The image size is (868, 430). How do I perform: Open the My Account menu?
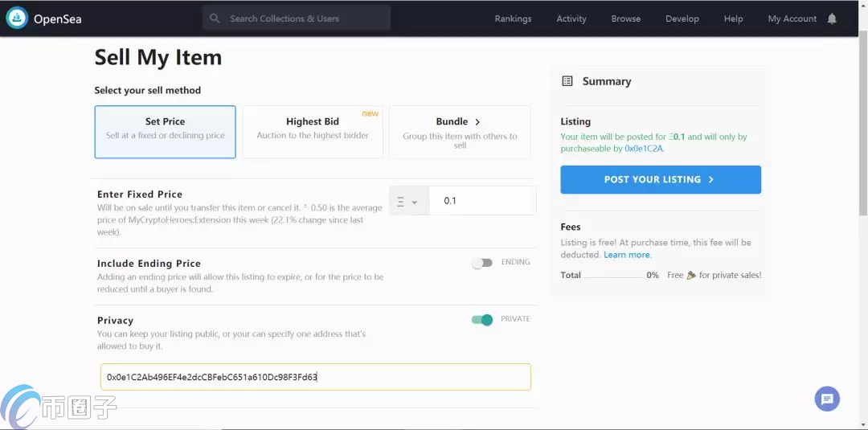792,18
